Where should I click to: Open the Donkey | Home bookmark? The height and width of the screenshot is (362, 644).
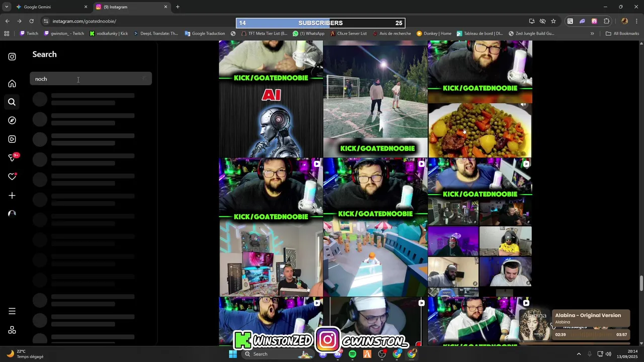434,34
